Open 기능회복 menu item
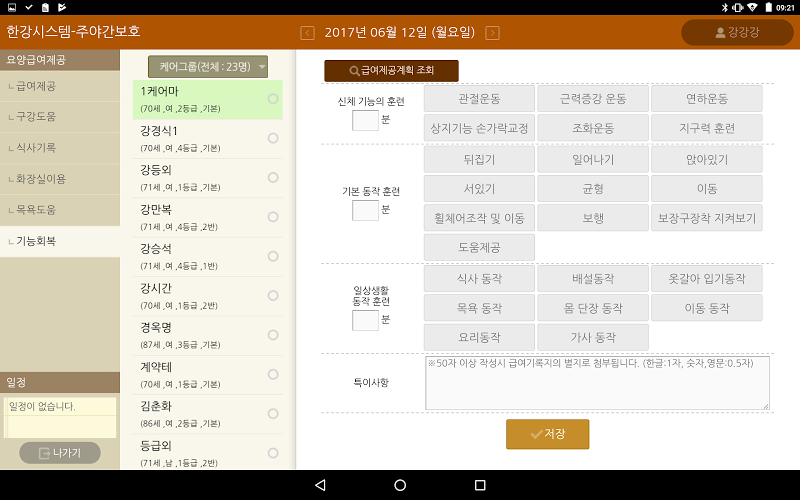The image size is (800, 500). coord(60,241)
